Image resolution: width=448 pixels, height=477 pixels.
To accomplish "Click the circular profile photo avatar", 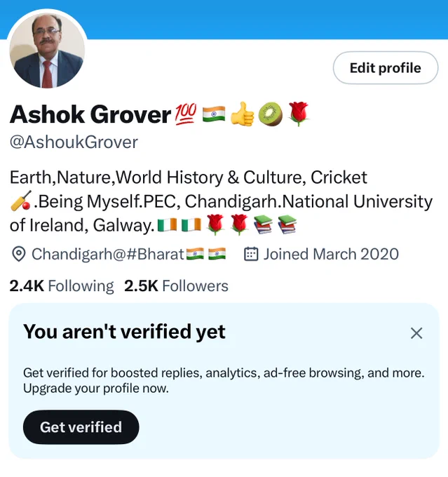I will [x=47, y=51].
